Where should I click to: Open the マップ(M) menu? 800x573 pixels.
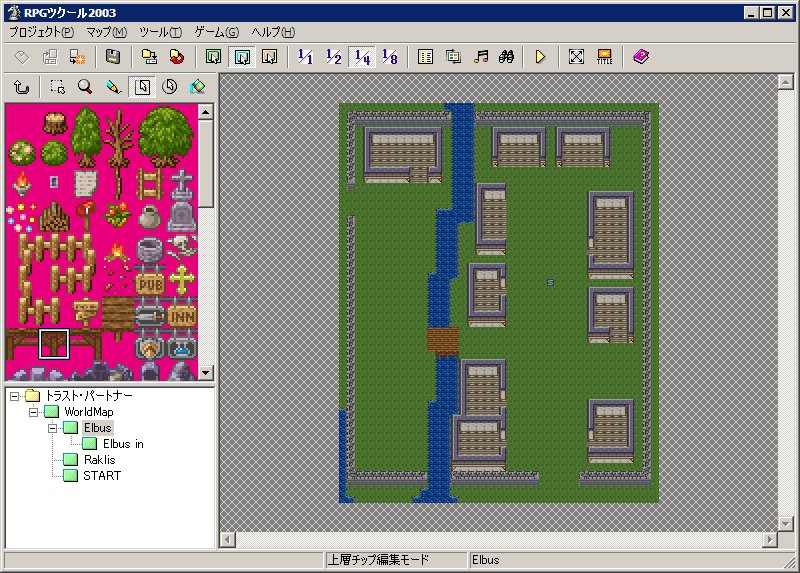click(106, 32)
